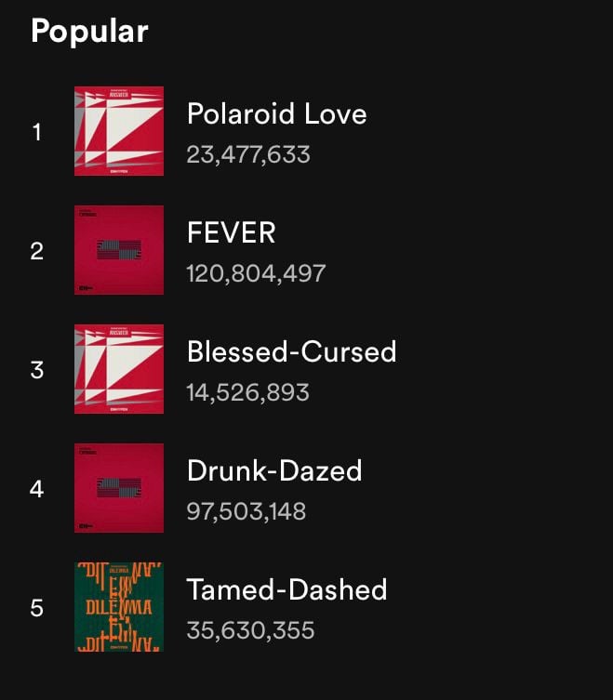Image resolution: width=613 pixels, height=700 pixels.
Task: Click rank number 3 beside Blessed-Cursed
Action: (x=37, y=370)
